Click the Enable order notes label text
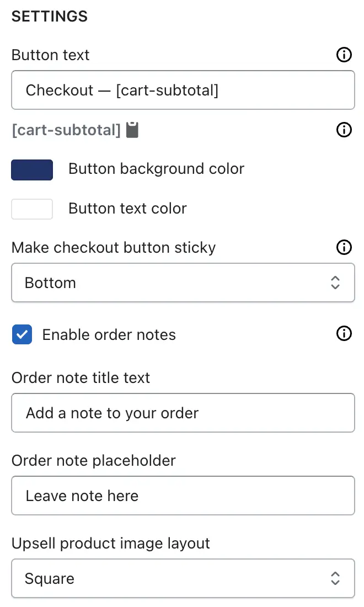The image size is (364, 607). click(109, 334)
